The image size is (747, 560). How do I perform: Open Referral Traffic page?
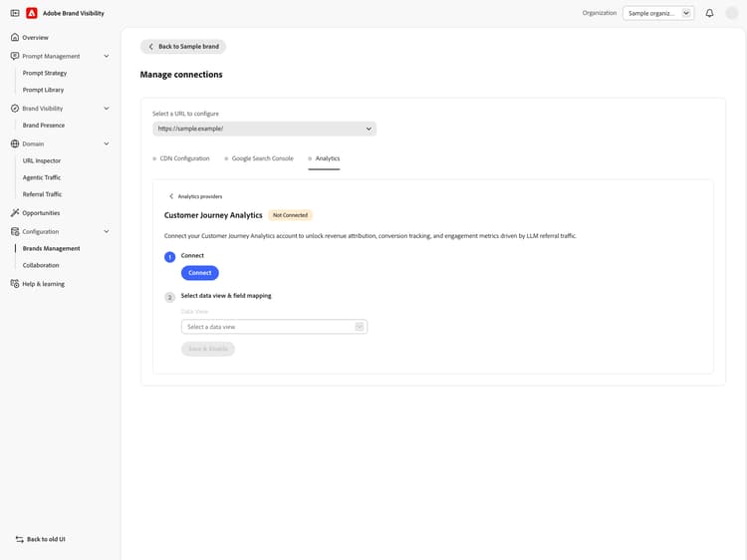tap(43, 194)
